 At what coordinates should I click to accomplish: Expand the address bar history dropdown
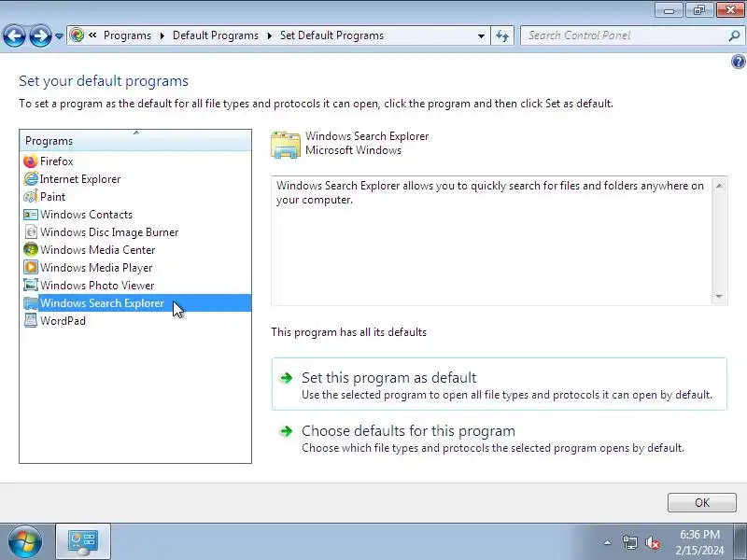coord(481,35)
